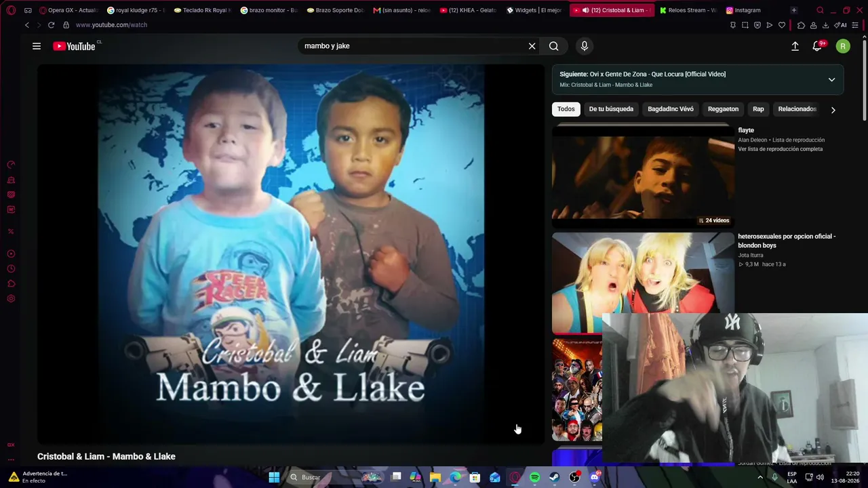Open the YouTube upload/create button
This screenshot has width=868, height=488.
pos(795,46)
